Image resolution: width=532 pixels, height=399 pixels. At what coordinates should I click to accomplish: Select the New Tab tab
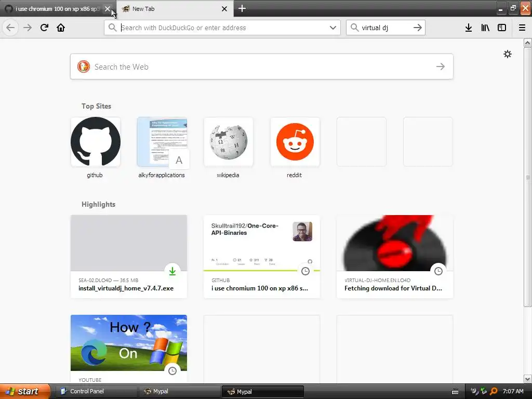pos(175,9)
